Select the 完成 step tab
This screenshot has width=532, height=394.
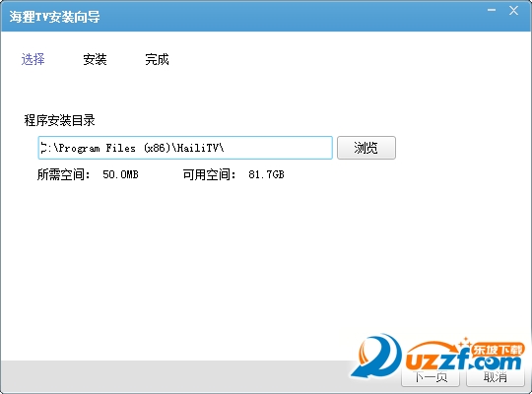tap(157, 59)
